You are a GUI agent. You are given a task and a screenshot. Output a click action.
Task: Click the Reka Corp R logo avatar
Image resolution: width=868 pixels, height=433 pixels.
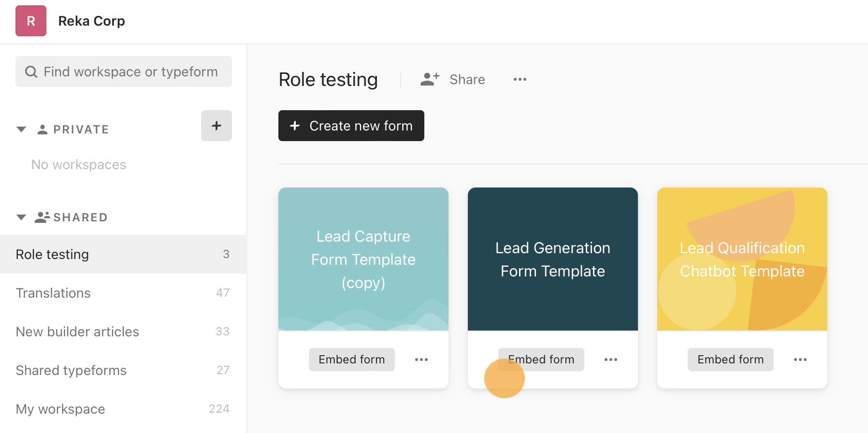(x=31, y=21)
